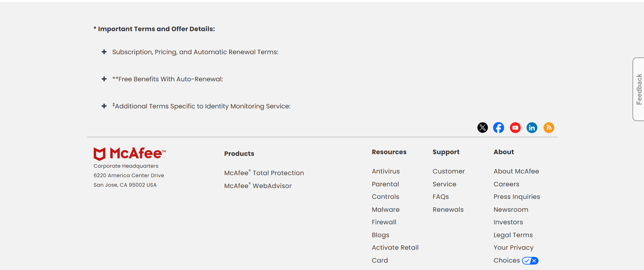The image size is (644, 270).
Task: Open the YouTube channel icon
Action: pyautogui.click(x=515, y=128)
